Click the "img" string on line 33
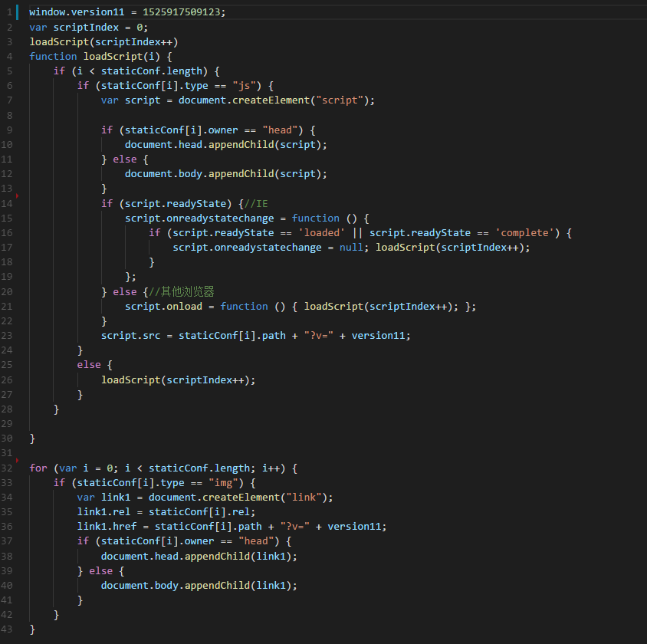 click(223, 483)
